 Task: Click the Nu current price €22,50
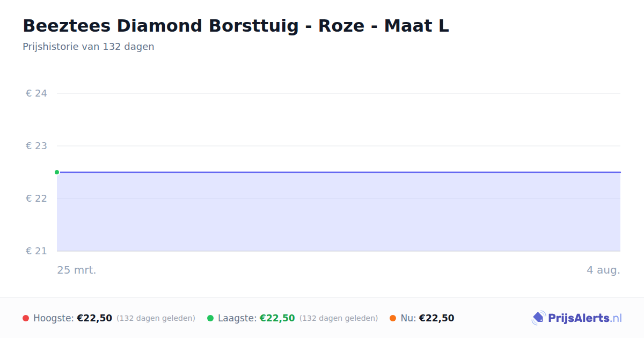coord(436,318)
